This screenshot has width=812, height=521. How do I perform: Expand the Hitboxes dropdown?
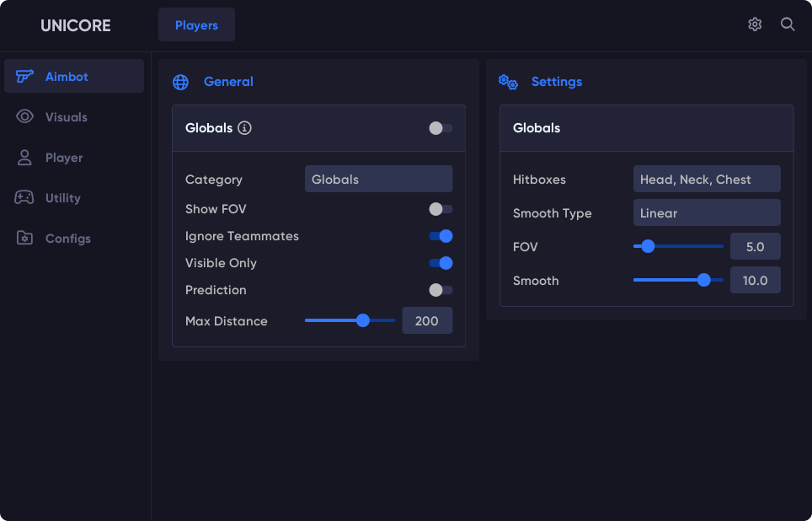tap(706, 179)
